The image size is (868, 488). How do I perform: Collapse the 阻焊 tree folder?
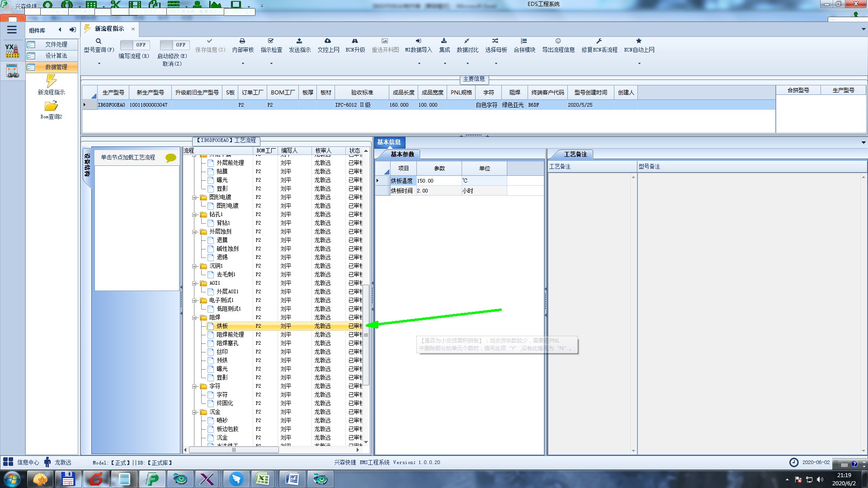click(195, 318)
